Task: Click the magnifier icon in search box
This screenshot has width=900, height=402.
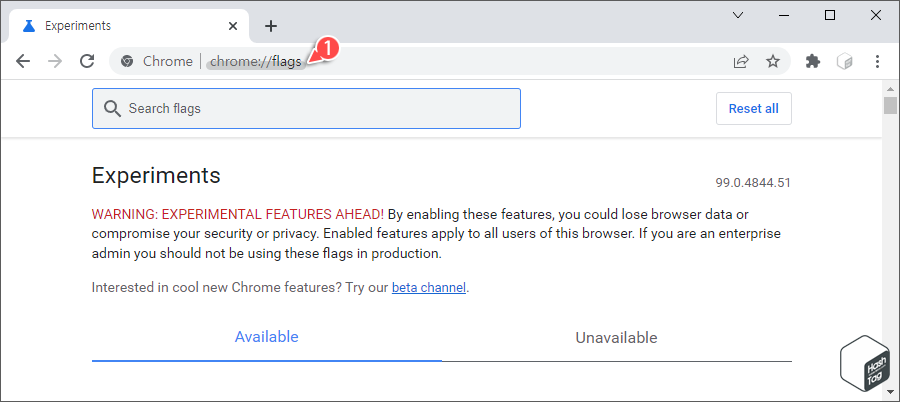Action: click(x=112, y=109)
